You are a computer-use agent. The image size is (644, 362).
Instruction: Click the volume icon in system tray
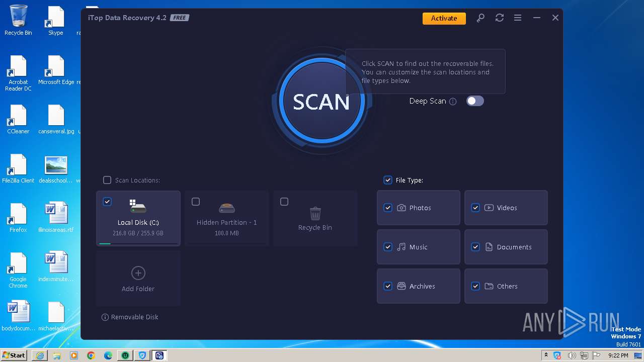click(572, 355)
